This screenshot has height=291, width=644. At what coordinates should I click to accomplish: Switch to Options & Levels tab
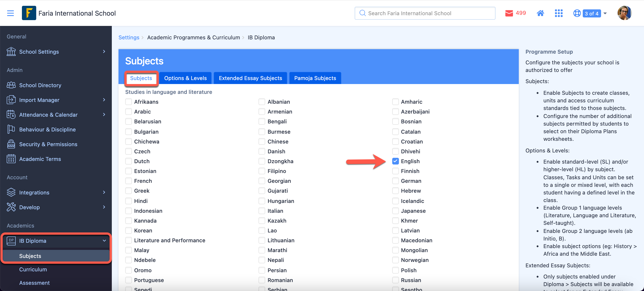[185, 78]
